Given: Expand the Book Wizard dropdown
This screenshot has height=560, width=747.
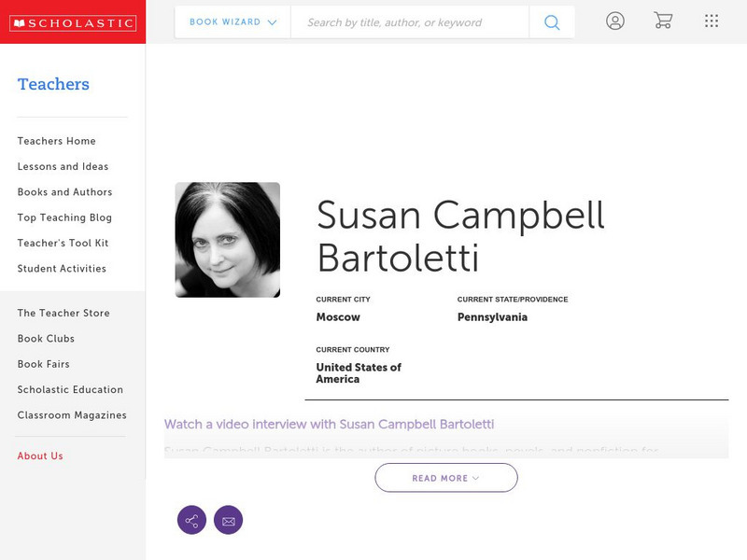Looking at the screenshot, I should (x=233, y=22).
